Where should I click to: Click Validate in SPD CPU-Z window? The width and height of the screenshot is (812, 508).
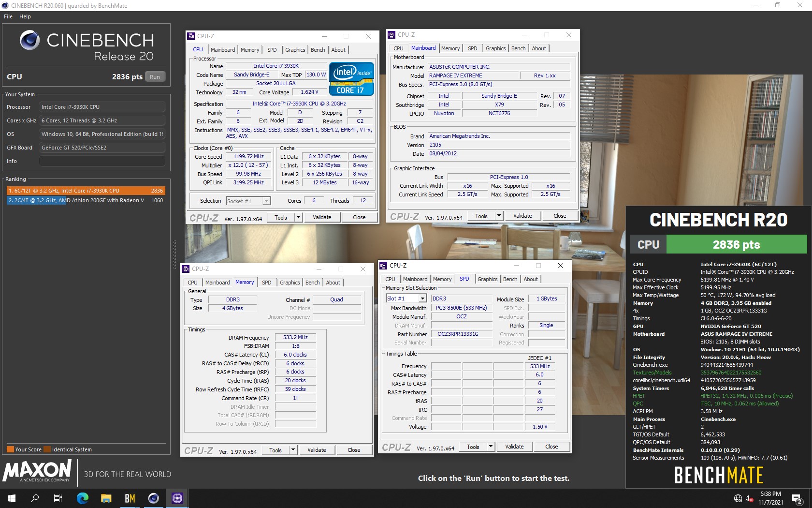[514, 447]
